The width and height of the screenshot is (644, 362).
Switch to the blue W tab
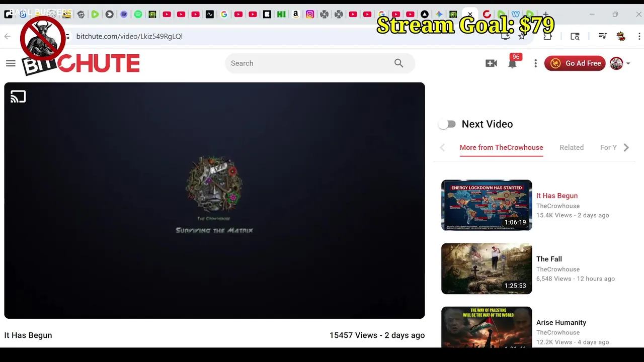[516, 15]
